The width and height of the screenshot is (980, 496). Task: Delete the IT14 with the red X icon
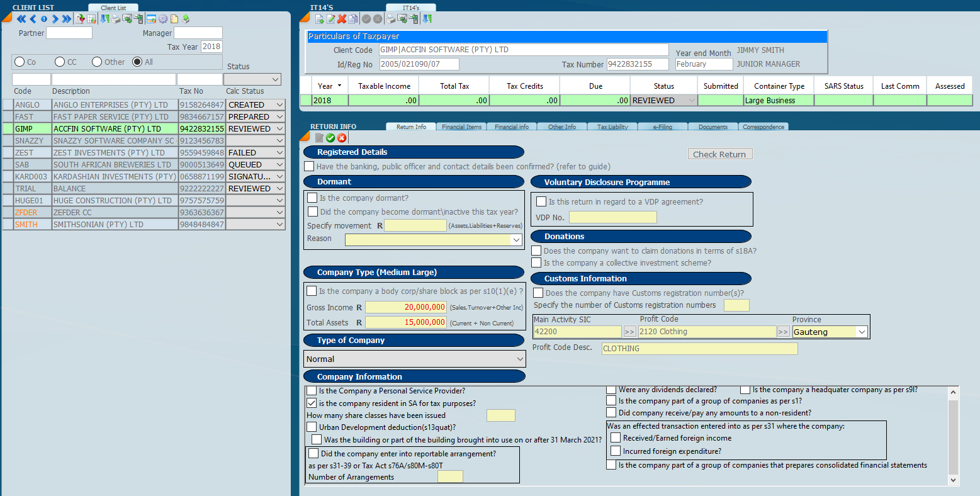pyautogui.click(x=342, y=19)
